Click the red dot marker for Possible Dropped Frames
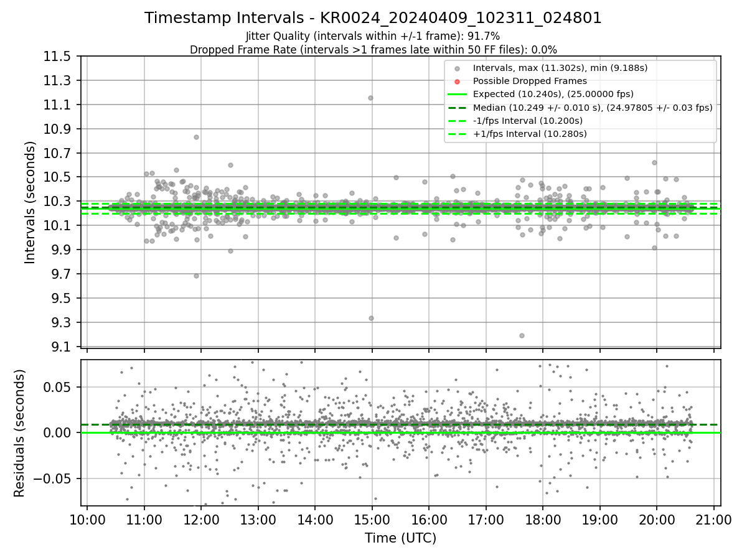 point(458,82)
